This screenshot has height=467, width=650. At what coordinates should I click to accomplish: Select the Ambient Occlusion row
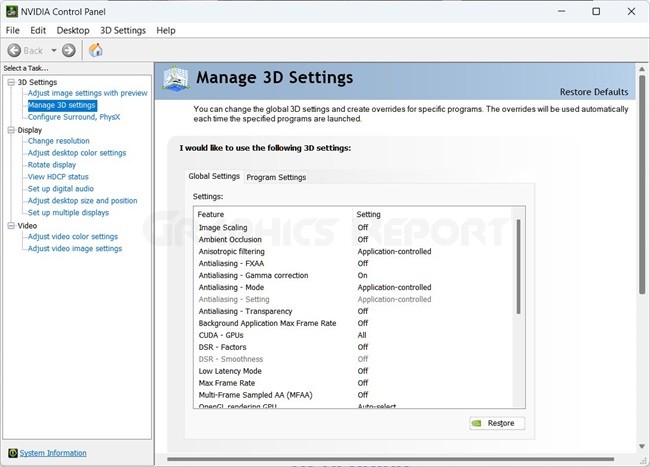click(x=355, y=240)
